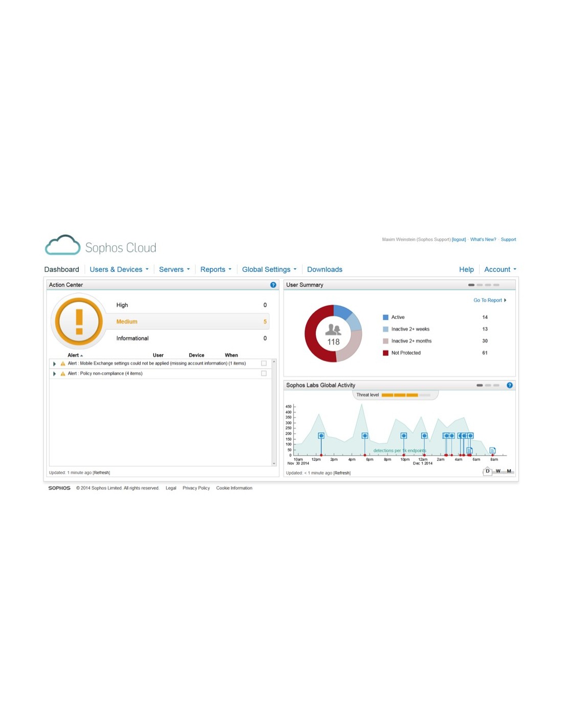
Task: Click Refresh in the Action Center panel
Action: pos(101,473)
